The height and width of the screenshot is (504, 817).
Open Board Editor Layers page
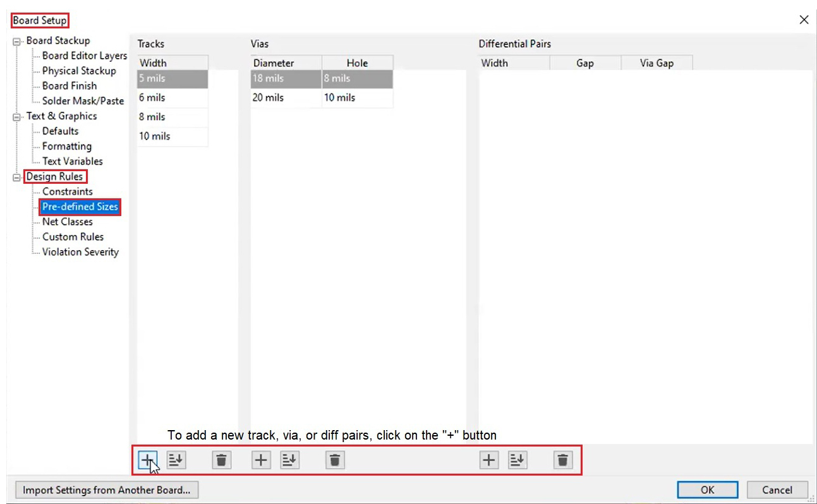[x=85, y=56]
